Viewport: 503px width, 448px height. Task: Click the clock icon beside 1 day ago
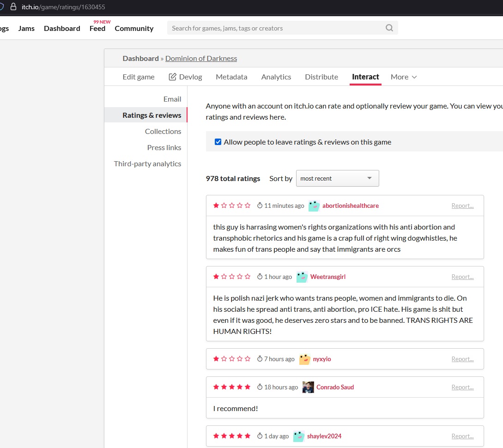(260, 436)
